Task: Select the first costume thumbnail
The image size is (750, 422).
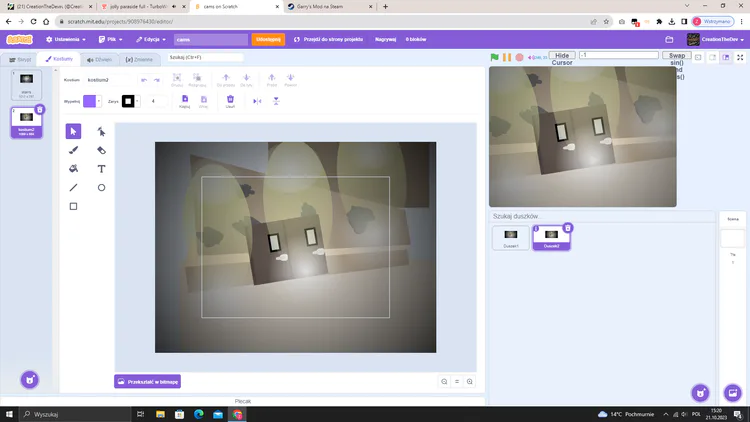Action: point(26,85)
